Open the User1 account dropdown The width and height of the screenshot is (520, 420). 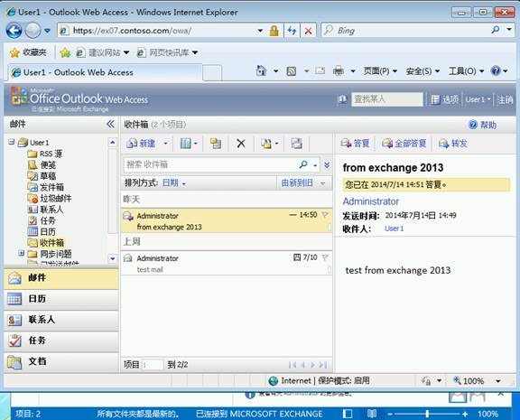click(x=478, y=99)
